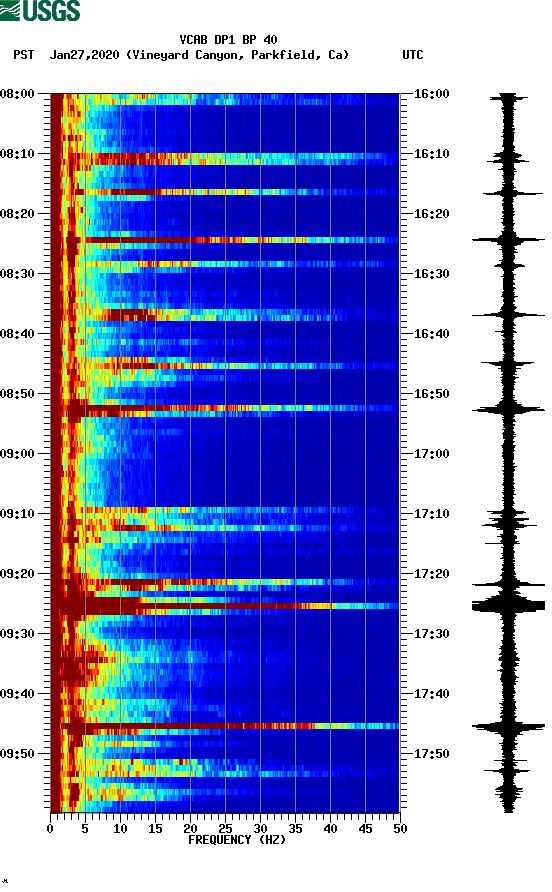The image size is (552, 892).
Task: Click the 17:20 UTC time label
Action: coord(431,573)
